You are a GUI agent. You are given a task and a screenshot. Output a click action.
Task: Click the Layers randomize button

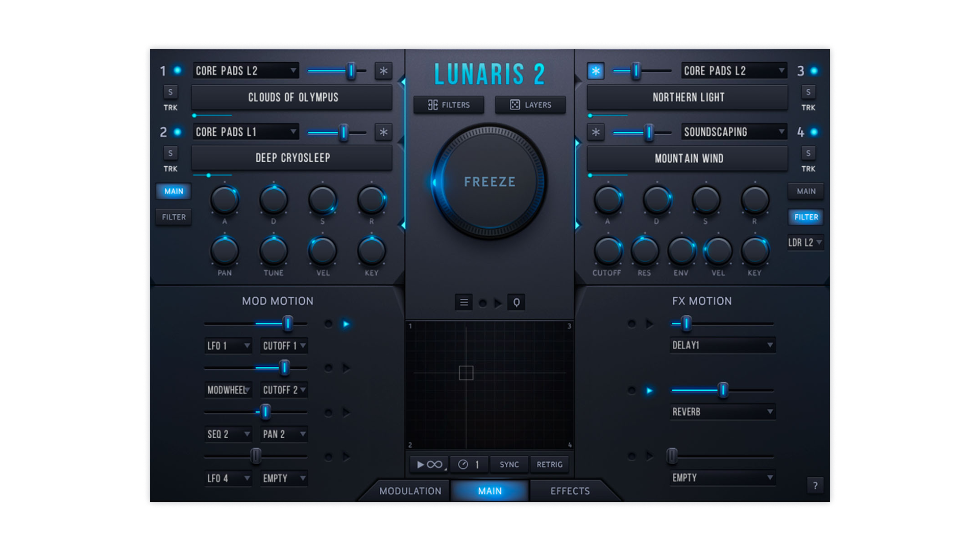(x=530, y=105)
